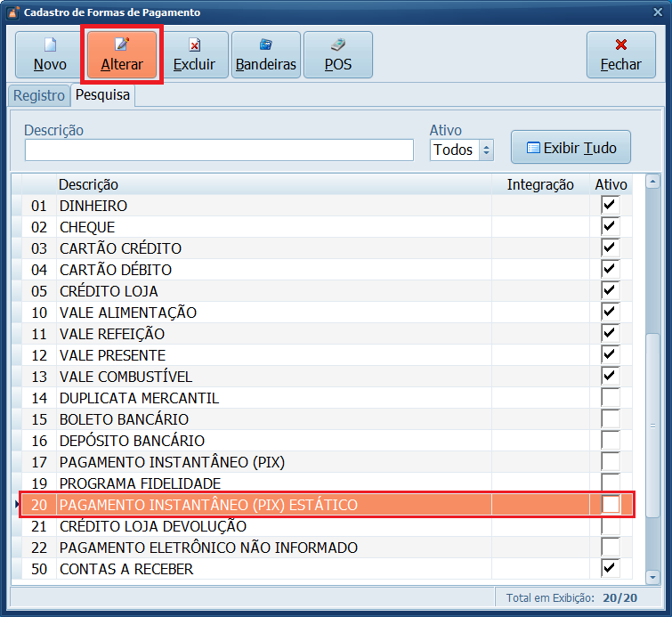This screenshot has width=672, height=617.
Task: Click the Novo toolbar button
Action: pos(50,55)
